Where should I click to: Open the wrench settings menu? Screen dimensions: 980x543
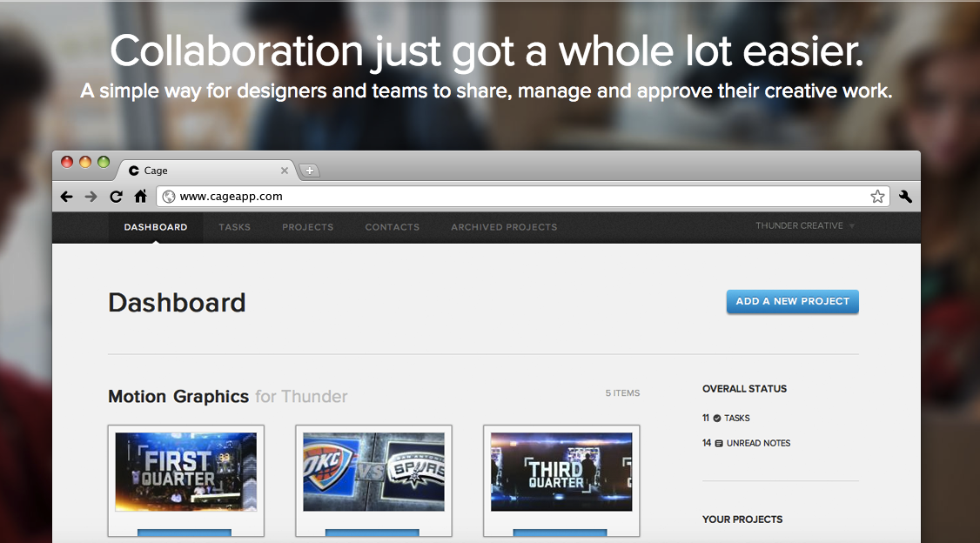pyautogui.click(x=905, y=197)
